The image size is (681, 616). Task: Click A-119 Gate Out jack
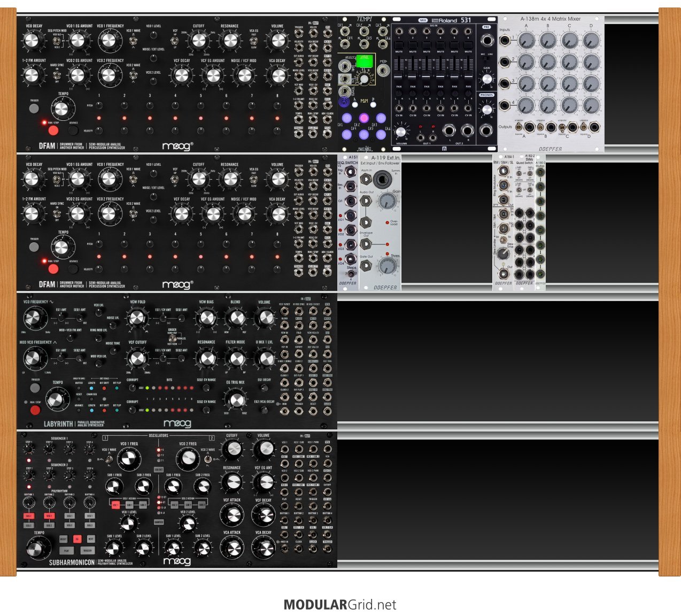366,266
